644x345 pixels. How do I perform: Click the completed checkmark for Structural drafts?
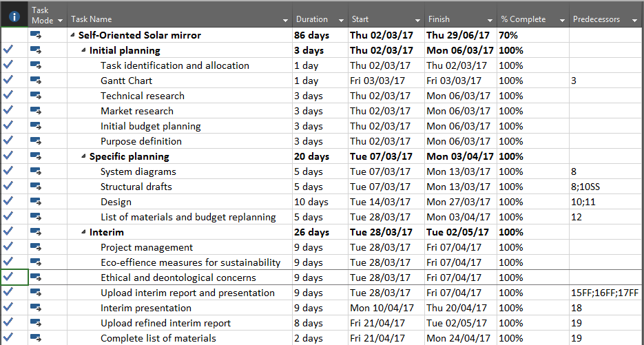(x=8, y=187)
